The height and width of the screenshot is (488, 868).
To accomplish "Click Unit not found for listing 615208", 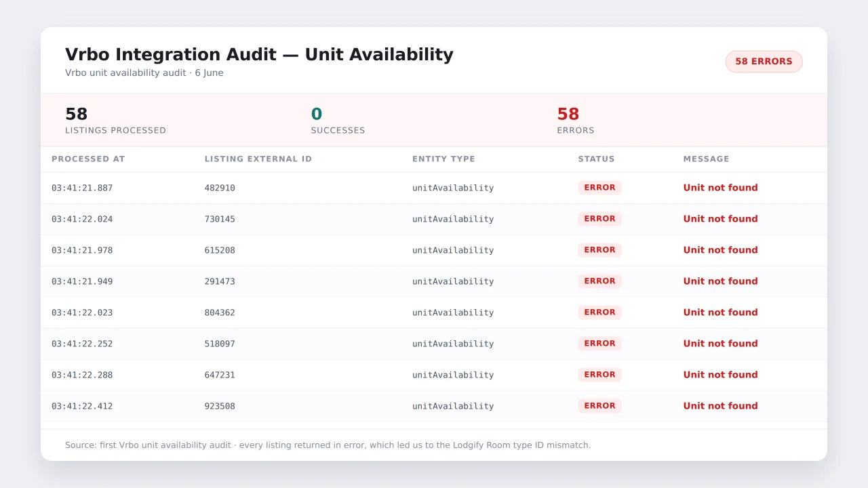I will (x=720, y=250).
